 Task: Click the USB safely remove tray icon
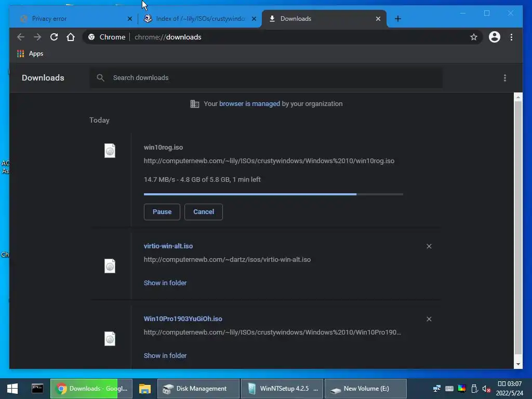(x=474, y=389)
